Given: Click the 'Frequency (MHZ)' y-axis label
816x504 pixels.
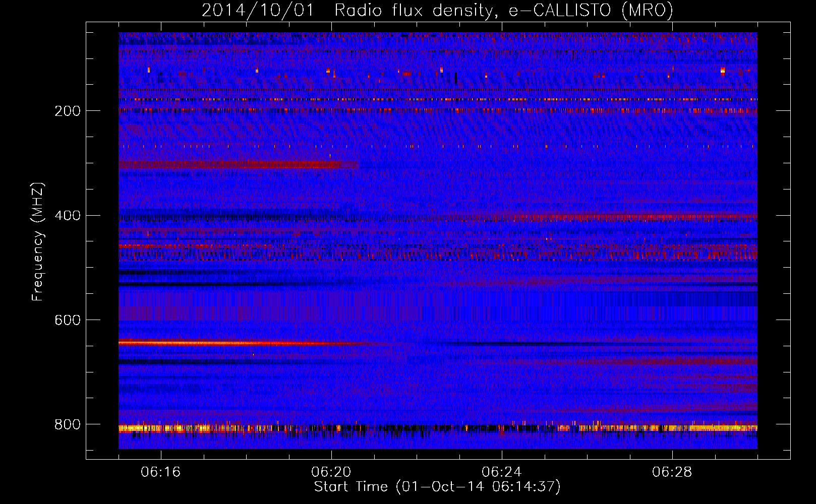Looking at the screenshot, I should coord(37,242).
